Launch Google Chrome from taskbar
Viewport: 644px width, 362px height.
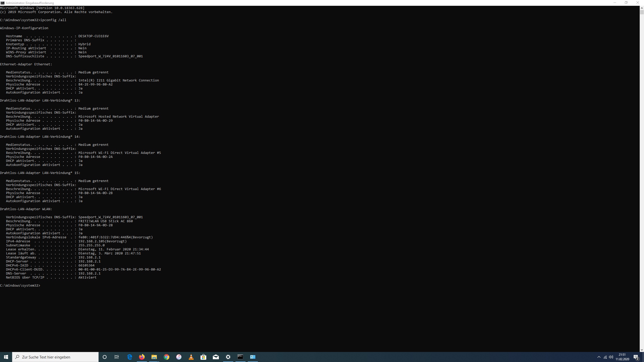(x=167, y=357)
